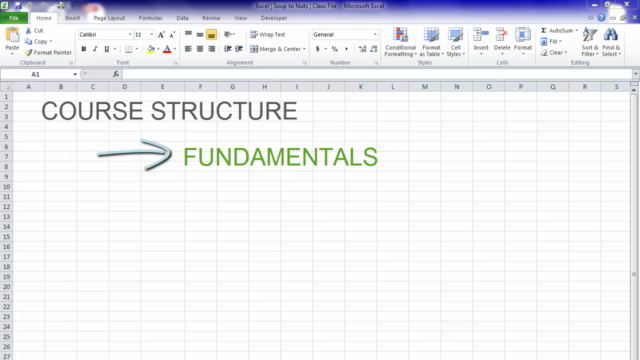Screen dimensions: 640x360
Task: Toggle Bold formatting
Action: click(x=84, y=49)
